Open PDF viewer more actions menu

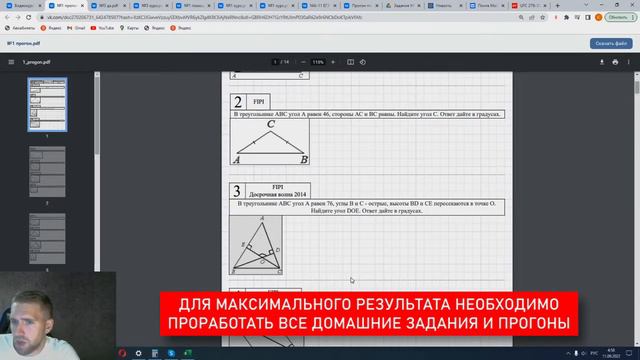(x=629, y=62)
